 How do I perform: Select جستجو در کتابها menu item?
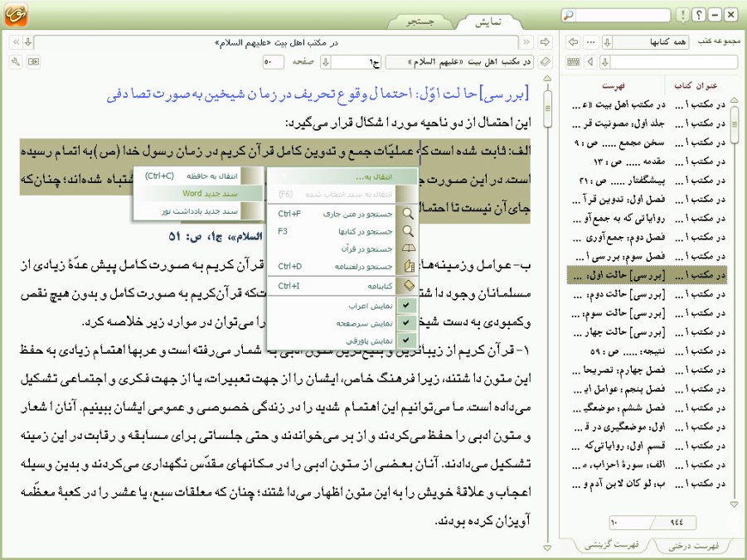click(x=343, y=231)
